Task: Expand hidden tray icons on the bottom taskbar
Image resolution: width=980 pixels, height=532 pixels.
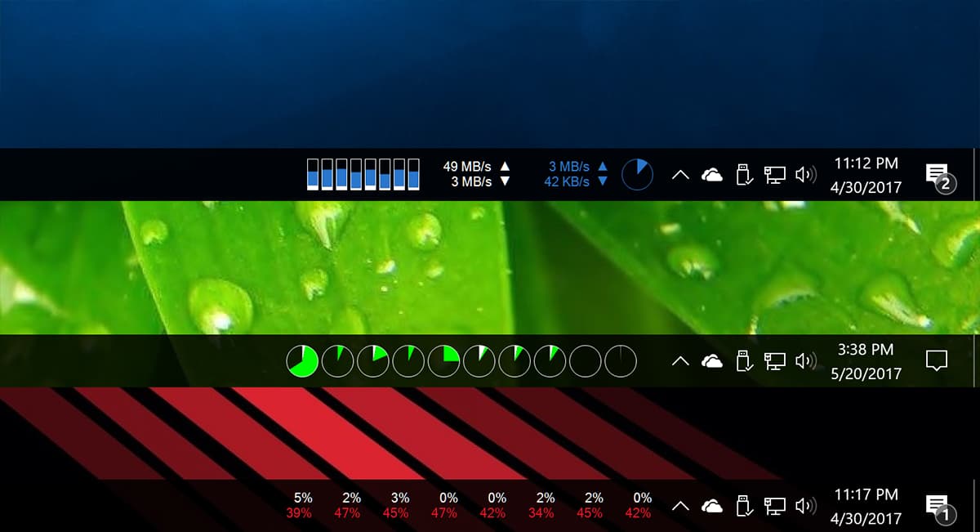Action: pyautogui.click(x=680, y=505)
